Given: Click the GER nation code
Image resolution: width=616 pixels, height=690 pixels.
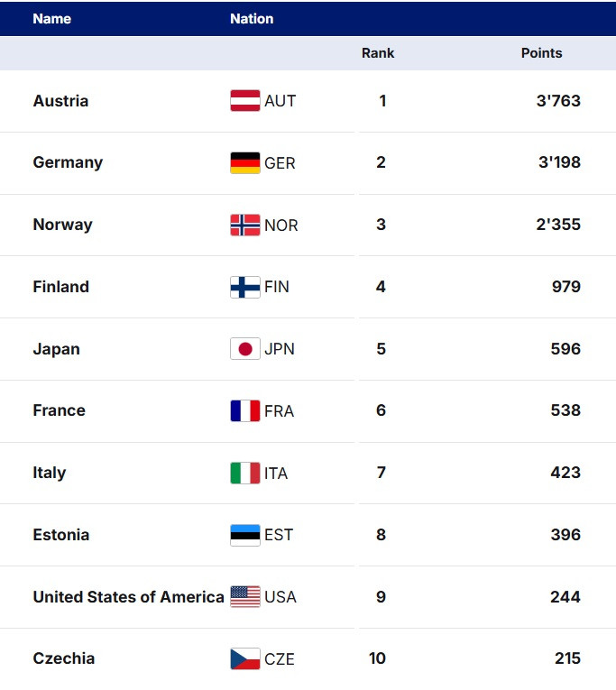Looking at the screenshot, I should [x=280, y=163].
